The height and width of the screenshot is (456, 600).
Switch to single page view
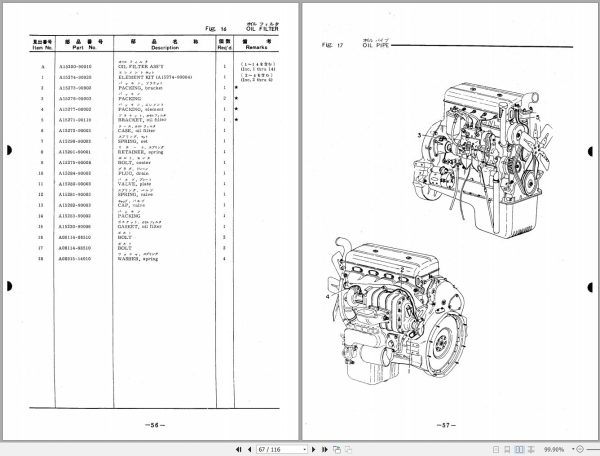pyautogui.click(x=496, y=449)
